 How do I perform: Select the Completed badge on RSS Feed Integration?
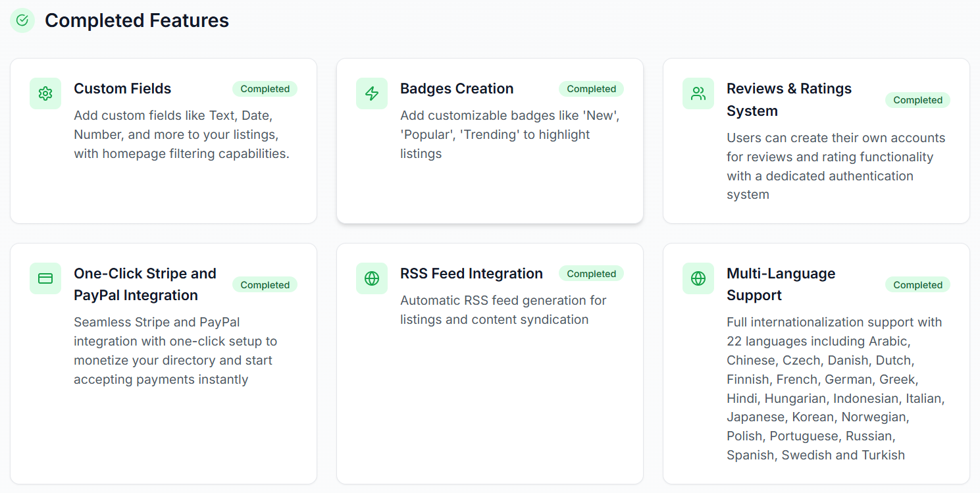(x=591, y=274)
